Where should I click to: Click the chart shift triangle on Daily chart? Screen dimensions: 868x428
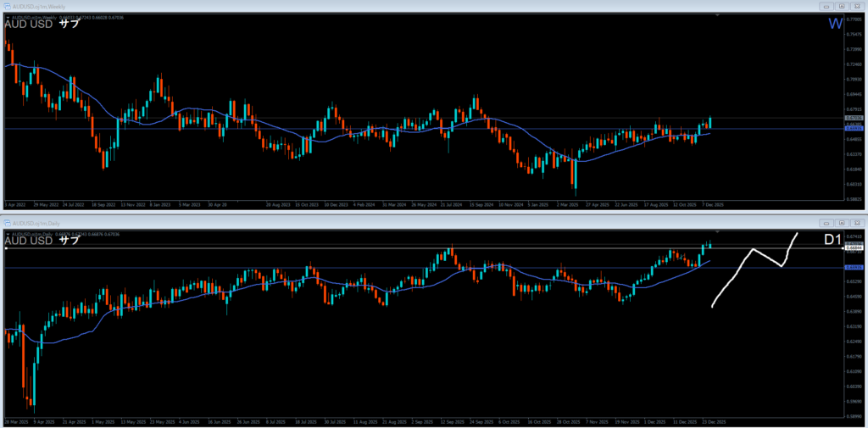pyautogui.click(x=719, y=230)
